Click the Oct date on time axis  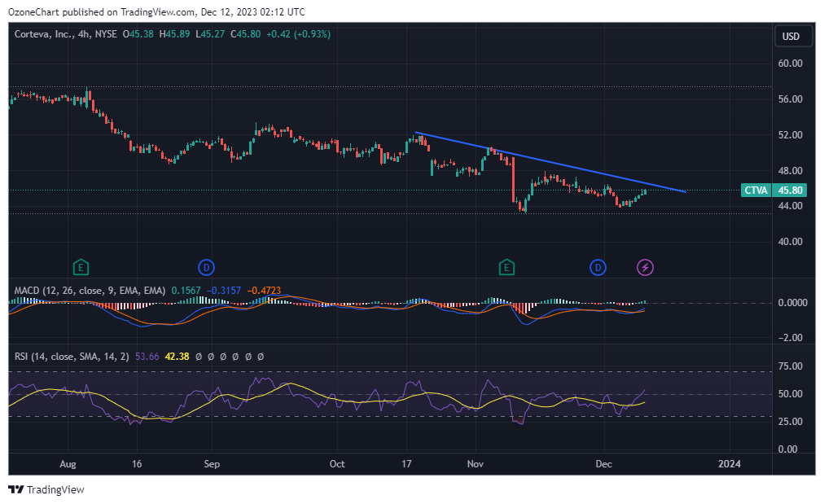click(x=337, y=464)
